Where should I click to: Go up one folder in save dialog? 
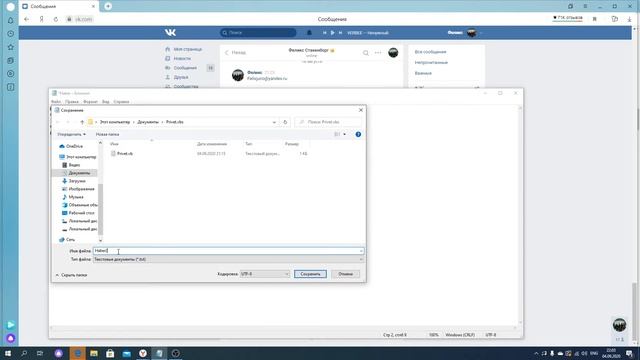pos(82,122)
